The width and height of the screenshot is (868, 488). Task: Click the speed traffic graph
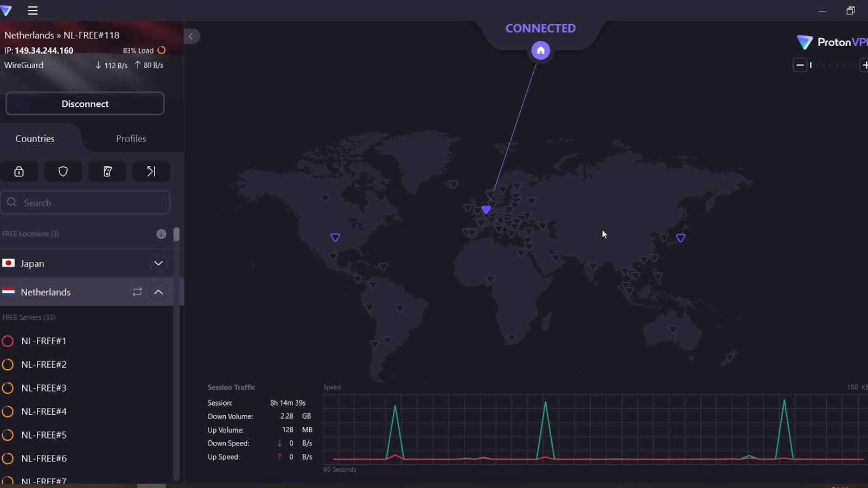tap(595, 429)
